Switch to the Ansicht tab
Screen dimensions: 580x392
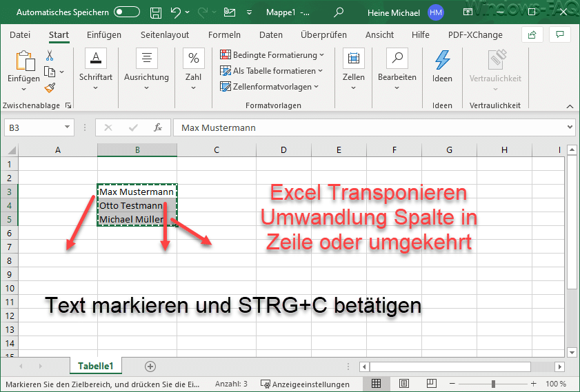click(379, 34)
